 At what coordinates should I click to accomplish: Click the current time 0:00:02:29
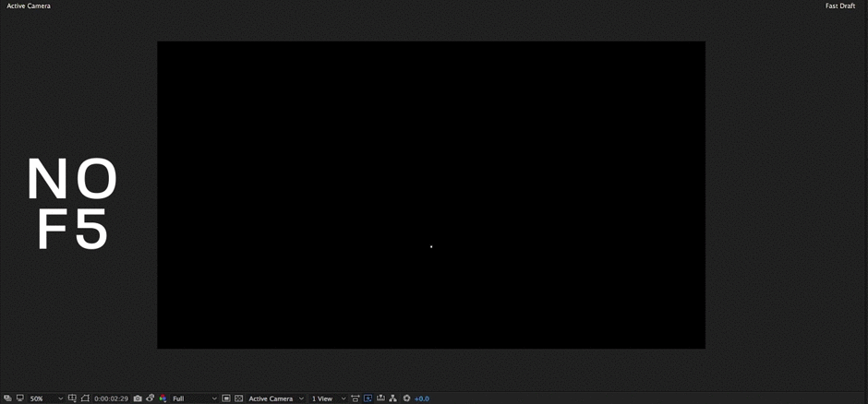tap(111, 398)
